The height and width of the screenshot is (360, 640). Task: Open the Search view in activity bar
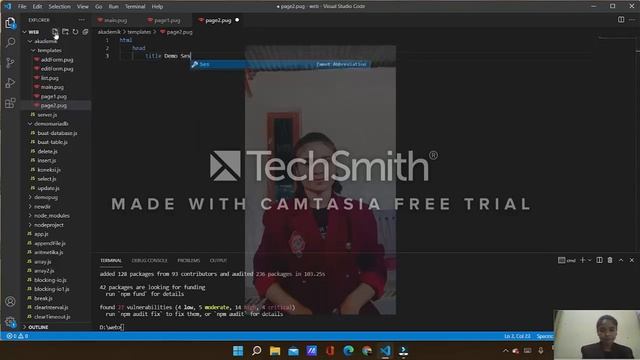pos(10,42)
